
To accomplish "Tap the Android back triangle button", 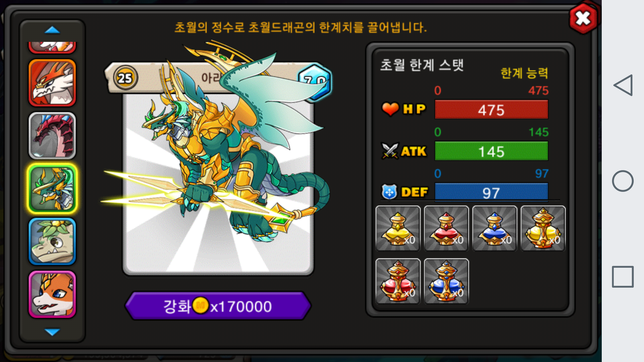I will point(623,85).
